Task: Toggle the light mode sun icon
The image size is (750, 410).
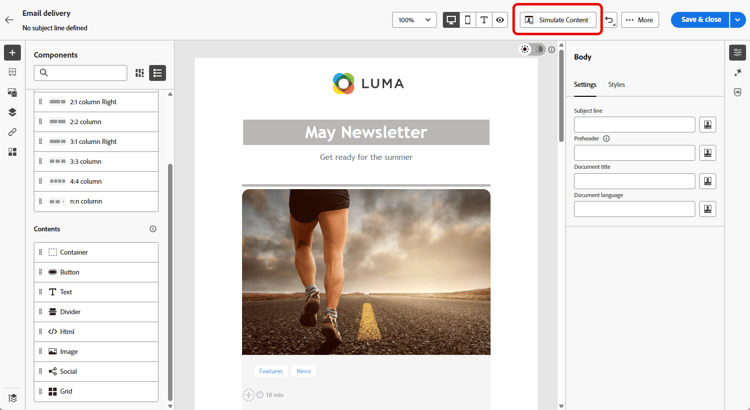Action: tap(525, 49)
